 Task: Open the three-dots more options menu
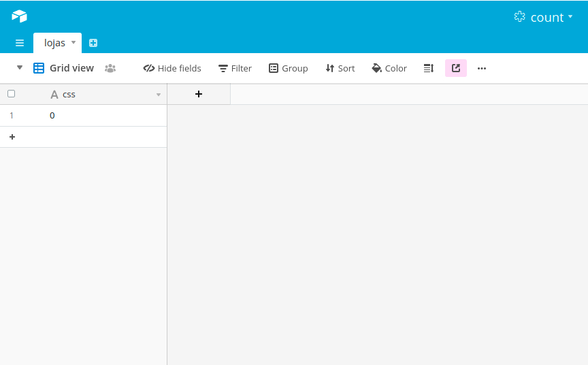482,68
